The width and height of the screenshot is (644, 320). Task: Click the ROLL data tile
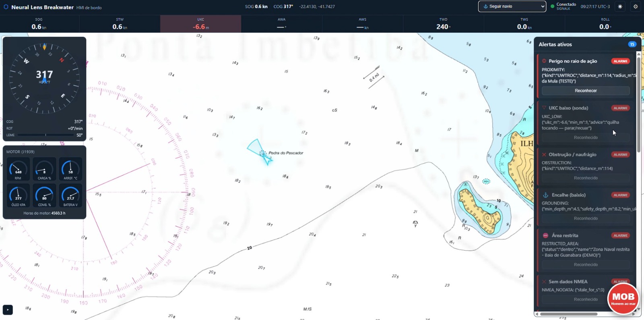605,24
